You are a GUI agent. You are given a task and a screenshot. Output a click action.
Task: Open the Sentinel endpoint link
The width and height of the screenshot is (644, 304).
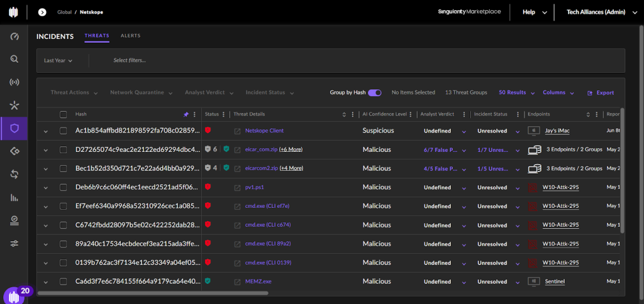pyautogui.click(x=555, y=282)
